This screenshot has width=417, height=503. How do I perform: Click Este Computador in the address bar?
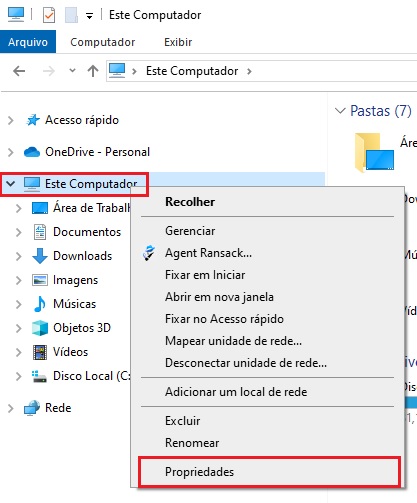point(192,71)
